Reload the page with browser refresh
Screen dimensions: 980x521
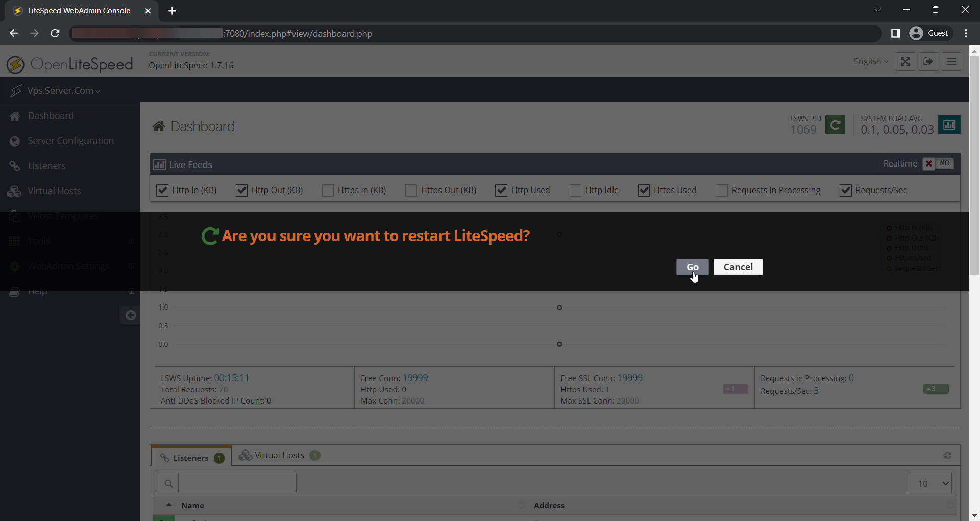click(55, 33)
